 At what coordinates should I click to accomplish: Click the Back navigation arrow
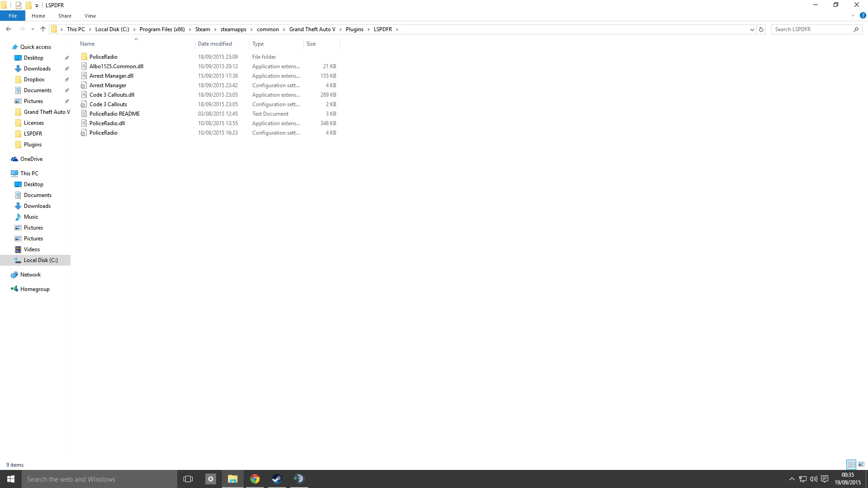point(9,29)
